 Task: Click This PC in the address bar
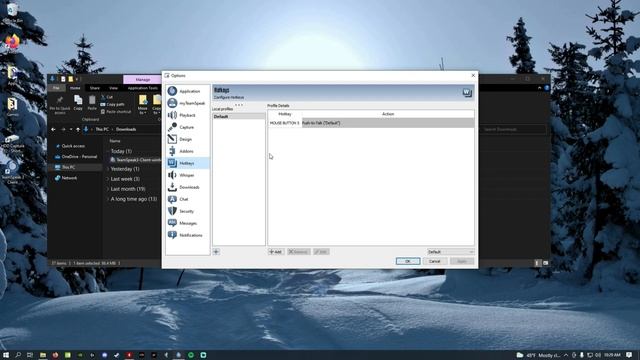pyautogui.click(x=102, y=129)
